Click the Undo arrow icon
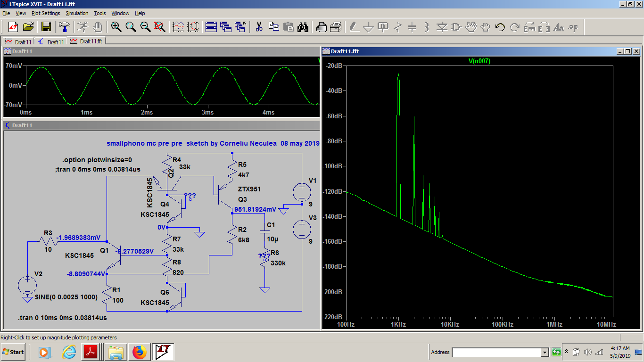644x362 pixels. (x=500, y=27)
